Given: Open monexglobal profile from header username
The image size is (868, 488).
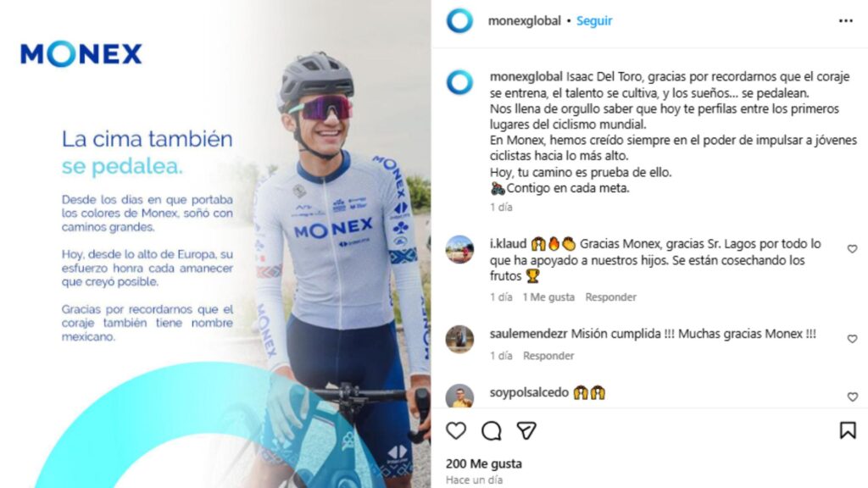Looking at the screenshot, I should point(524,21).
